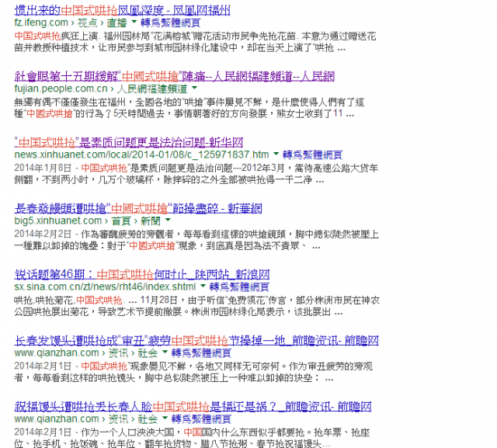497x448 pixels.
Task: Open 祝福馒头遭哄抢 qianzhan result title
Action: 193,407
